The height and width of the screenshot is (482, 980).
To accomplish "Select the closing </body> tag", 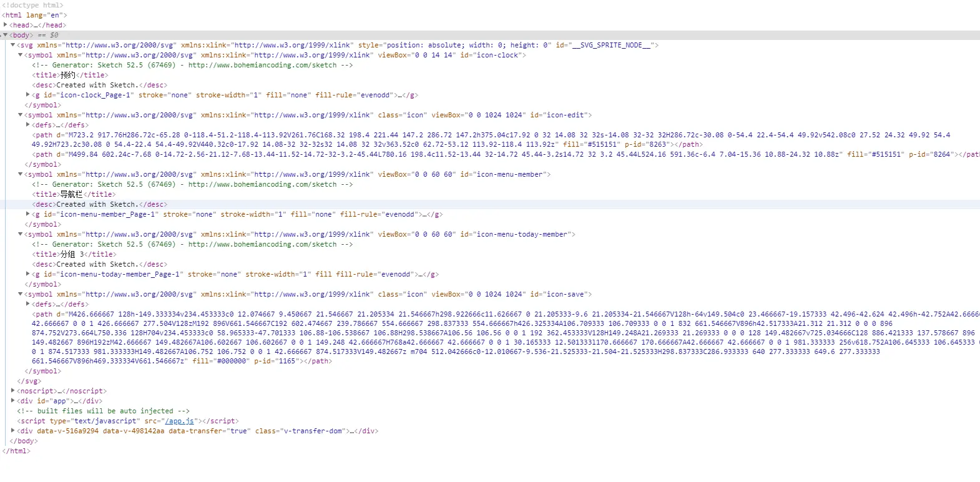I will (24, 441).
